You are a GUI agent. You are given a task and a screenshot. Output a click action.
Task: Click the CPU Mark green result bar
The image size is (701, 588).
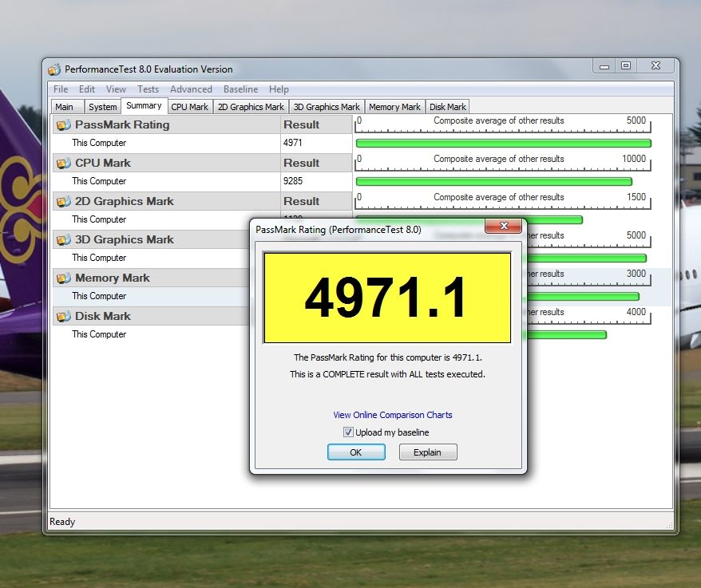494,181
